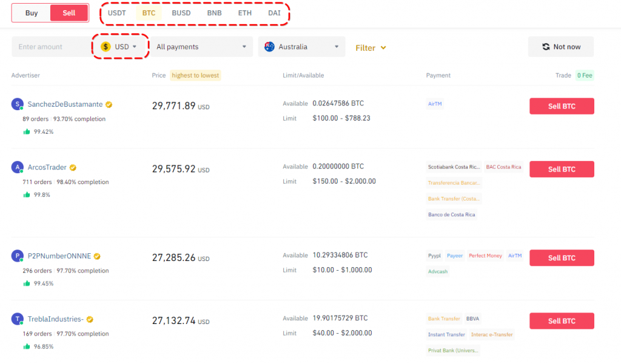The height and width of the screenshot is (364, 621).
Task: Click the USD dollar coin icon
Action: [106, 47]
